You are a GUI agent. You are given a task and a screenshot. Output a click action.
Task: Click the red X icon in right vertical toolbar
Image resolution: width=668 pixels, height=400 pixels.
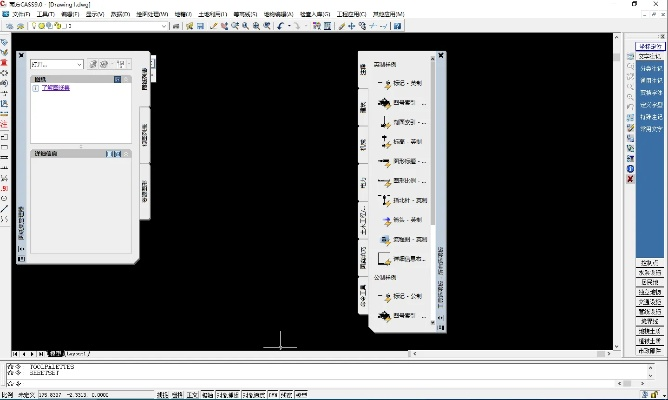630,179
